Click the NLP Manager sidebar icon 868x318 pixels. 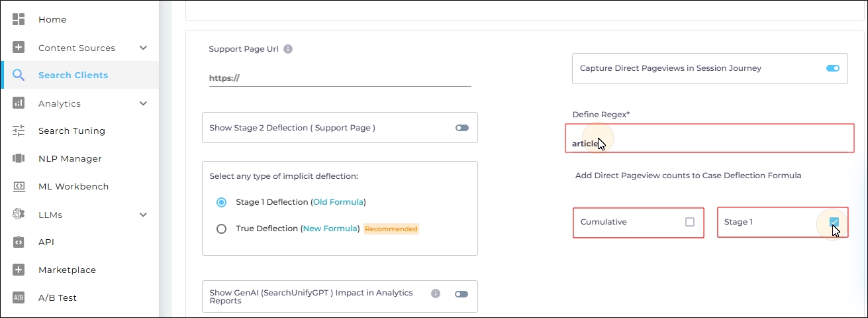[x=19, y=158]
